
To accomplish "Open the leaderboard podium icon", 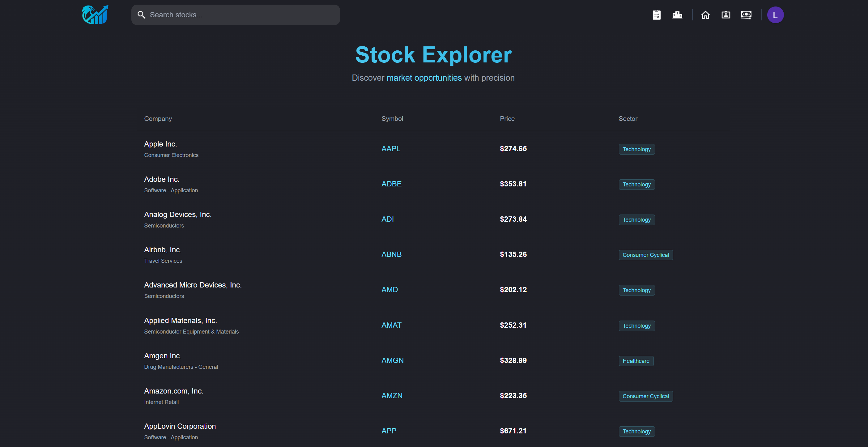I will [x=677, y=15].
